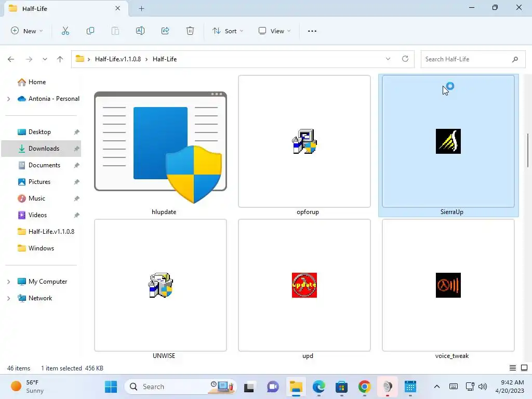Viewport: 532px width, 399px height.
Task: Go forward with the right arrow
Action: (29, 59)
